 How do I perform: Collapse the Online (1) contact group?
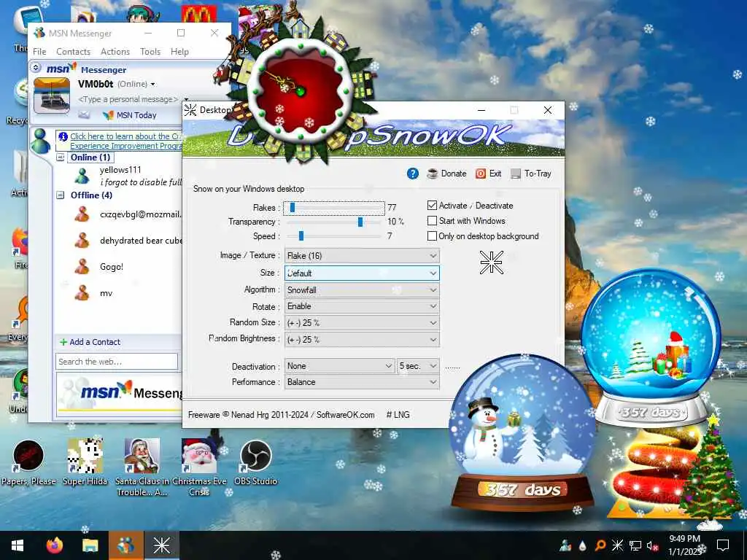[61, 157]
